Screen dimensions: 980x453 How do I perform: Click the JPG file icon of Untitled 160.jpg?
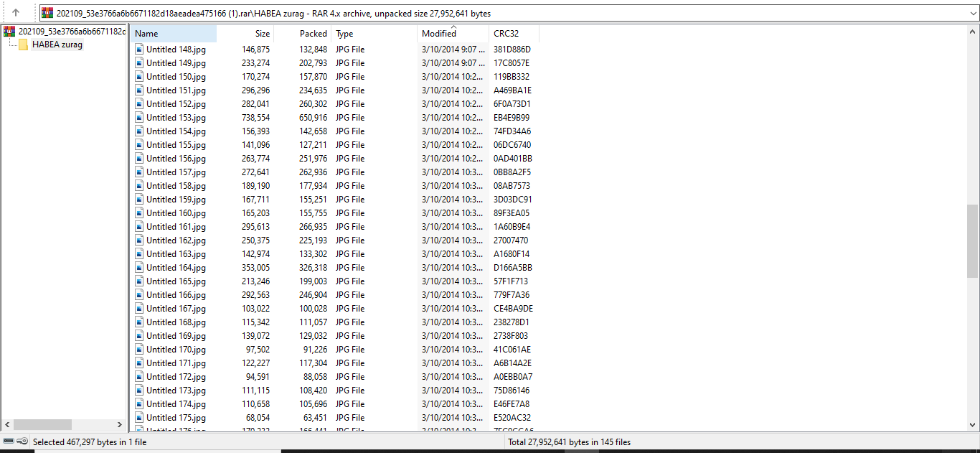click(x=139, y=213)
